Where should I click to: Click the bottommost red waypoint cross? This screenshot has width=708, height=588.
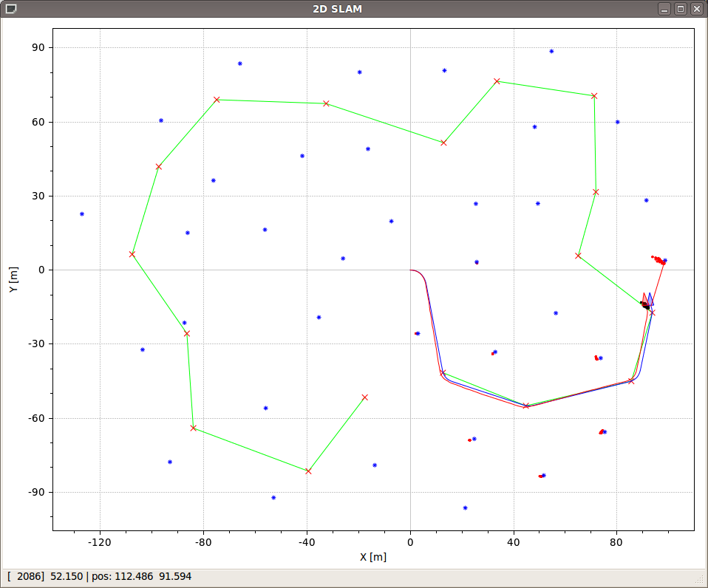pos(308,471)
